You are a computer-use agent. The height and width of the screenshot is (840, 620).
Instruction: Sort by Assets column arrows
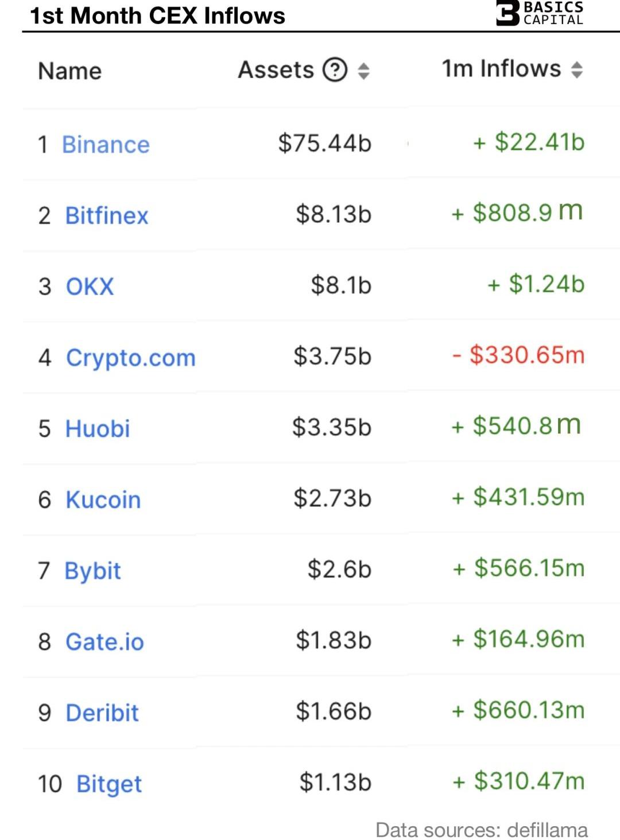pos(363,71)
